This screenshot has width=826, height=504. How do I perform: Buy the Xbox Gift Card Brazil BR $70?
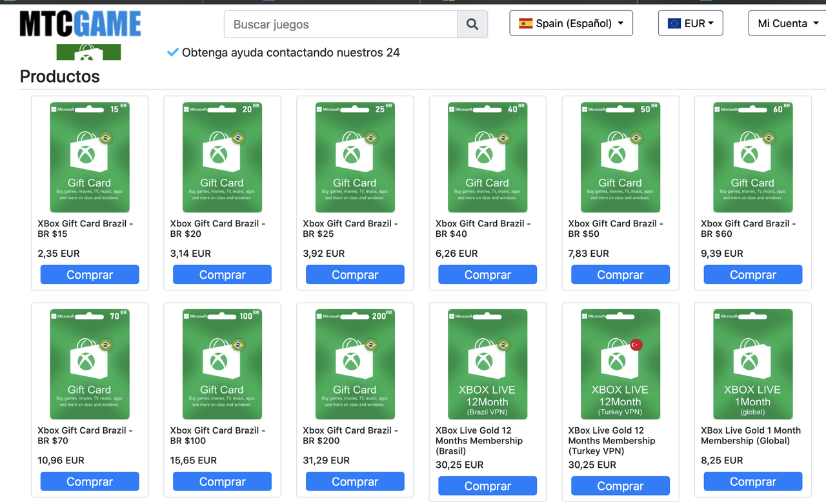(x=90, y=481)
